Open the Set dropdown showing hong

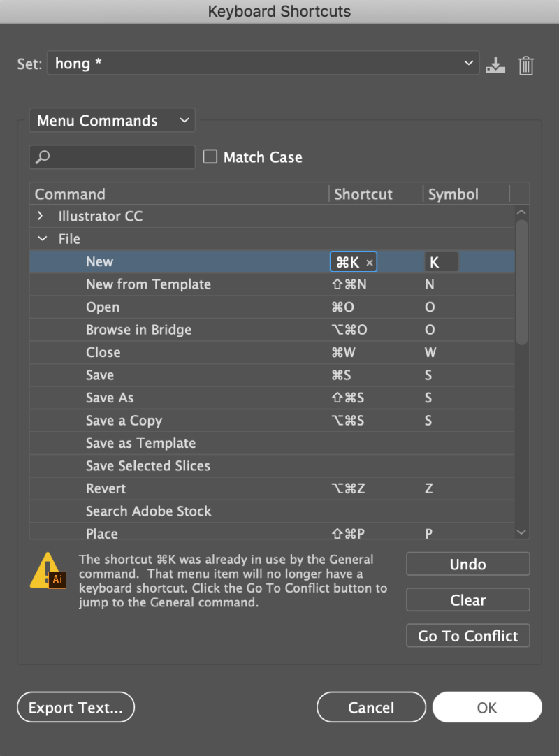tap(263, 64)
